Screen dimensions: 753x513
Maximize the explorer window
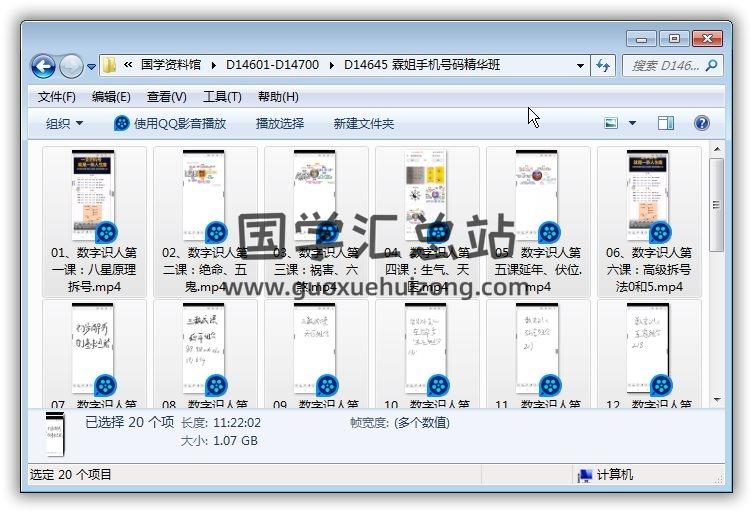tap(674, 39)
